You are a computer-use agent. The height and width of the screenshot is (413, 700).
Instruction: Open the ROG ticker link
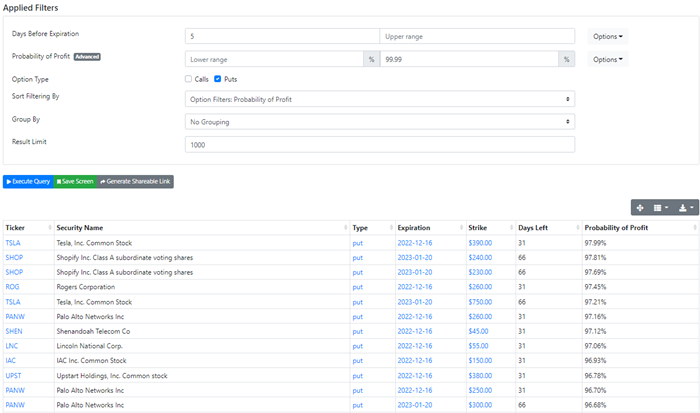12,287
